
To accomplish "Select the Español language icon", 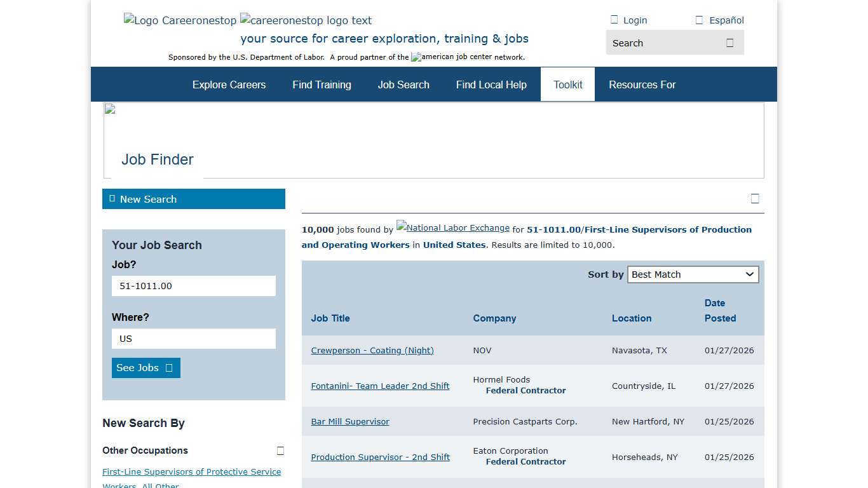I will tap(699, 19).
